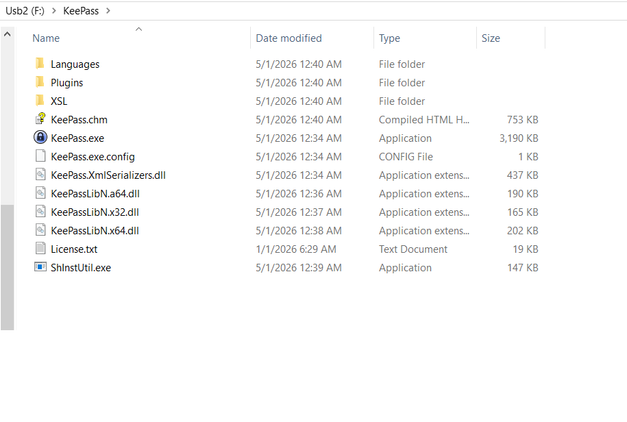Click the KeePass.exe lock icon

[40, 137]
